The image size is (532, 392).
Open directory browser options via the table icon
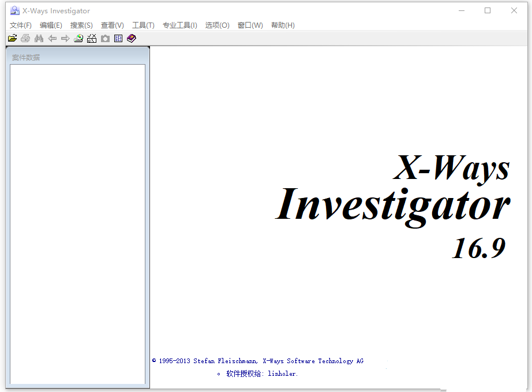118,38
